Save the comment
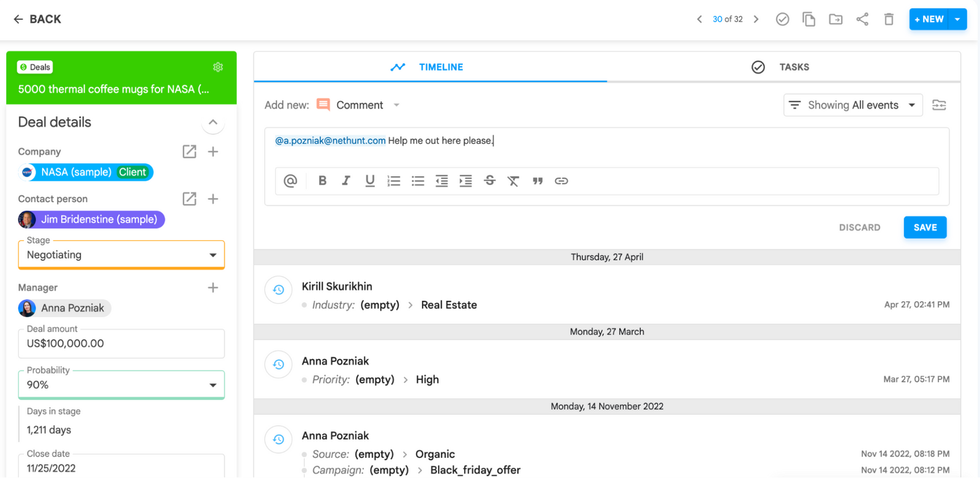The width and height of the screenshot is (980, 478). (x=925, y=227)
